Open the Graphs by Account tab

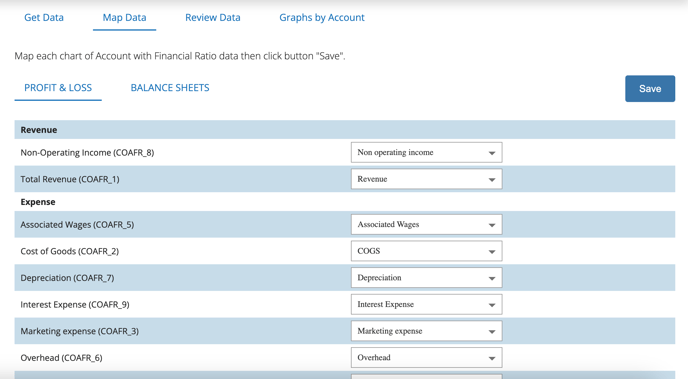coord(322,18)
